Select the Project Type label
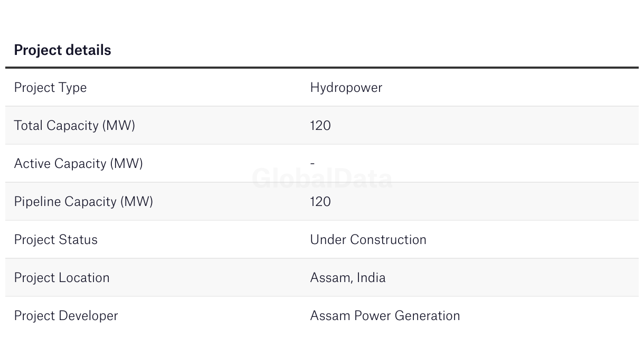 (50, 88)
